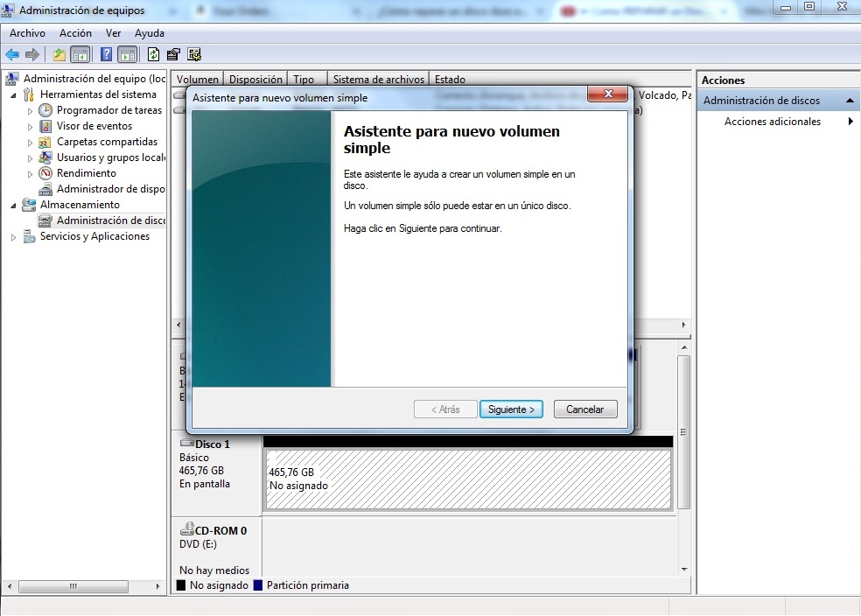Screen dimensions: 861x616
Task: Sort by the Volumen column header
Action: pos(198,79)
